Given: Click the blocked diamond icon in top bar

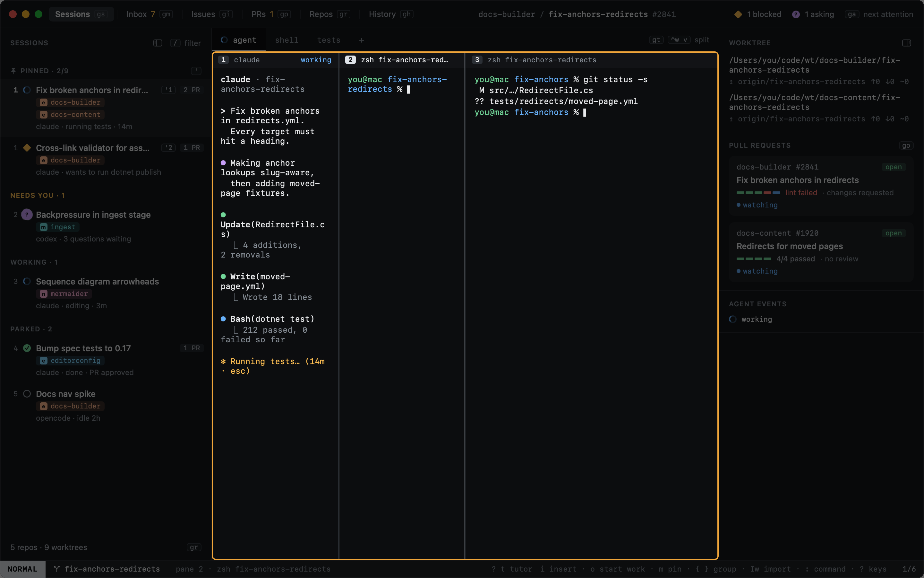Looking at the screenshot, I should pos(738,14).
